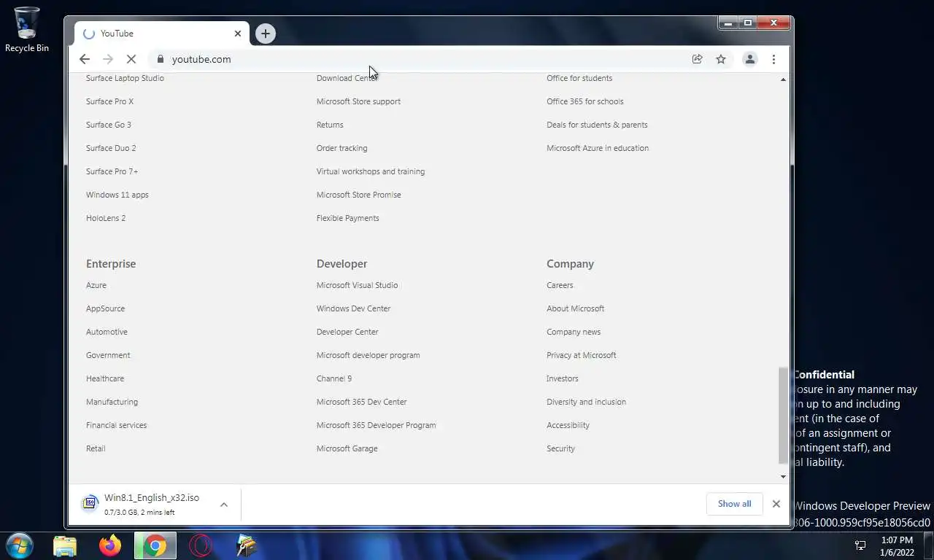Open the HoloLens 2 link

pyautogui.click(x=106, y=218)
